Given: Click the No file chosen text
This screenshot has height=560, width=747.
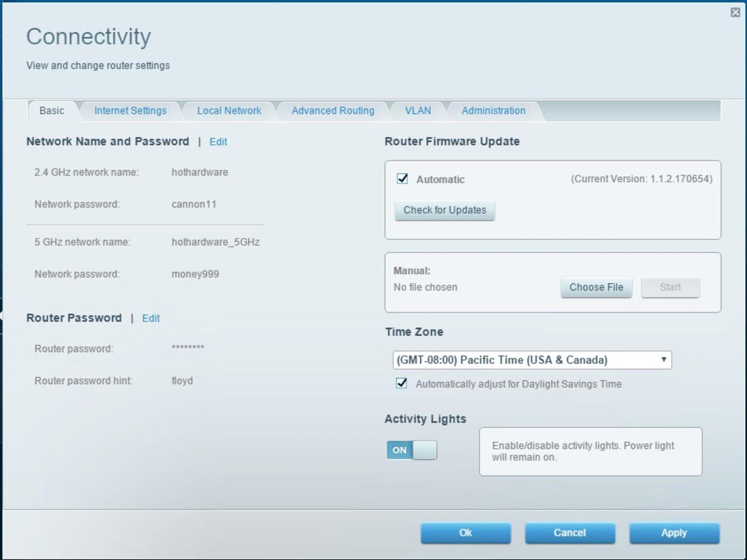Looking at the screenshot, I should click(x=425, y=287).
